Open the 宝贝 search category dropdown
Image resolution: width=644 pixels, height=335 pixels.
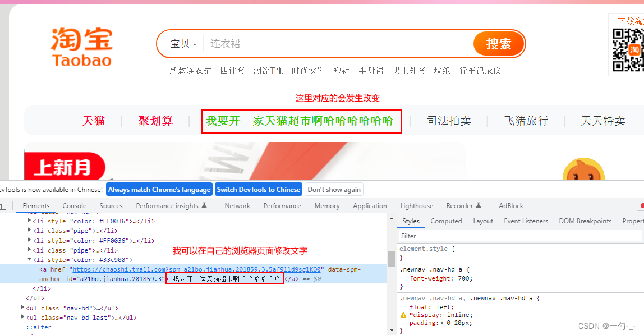click(183, 44)
